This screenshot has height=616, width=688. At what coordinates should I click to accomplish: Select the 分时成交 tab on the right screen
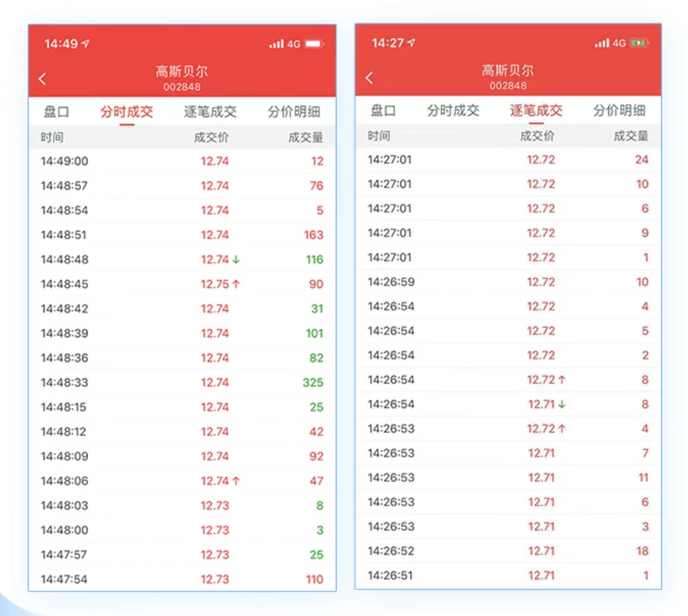pyautogui.click(x=453, y=110)
